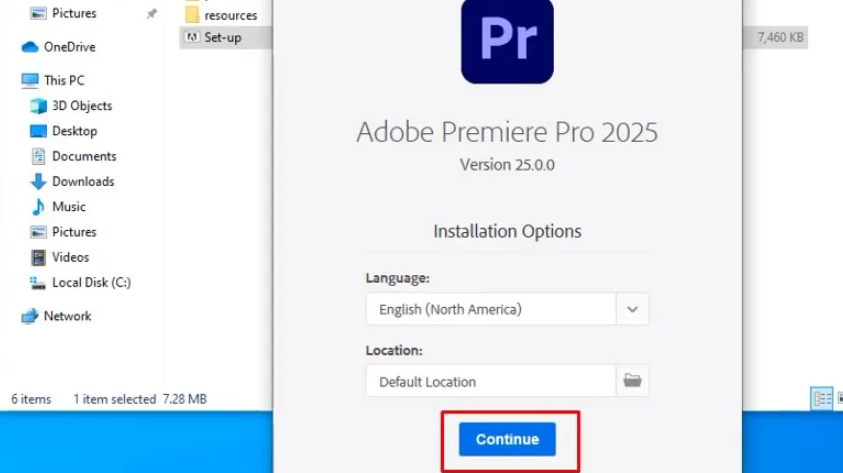This screenshot has height=473, width=843.
Task: Select This PC in navigation pane
Action: [64, 80]
